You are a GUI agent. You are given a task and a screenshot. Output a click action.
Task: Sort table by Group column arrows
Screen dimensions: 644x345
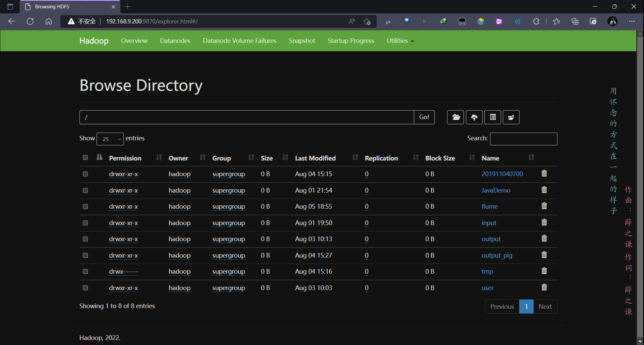pyautogui.click(x=251, y=157)
